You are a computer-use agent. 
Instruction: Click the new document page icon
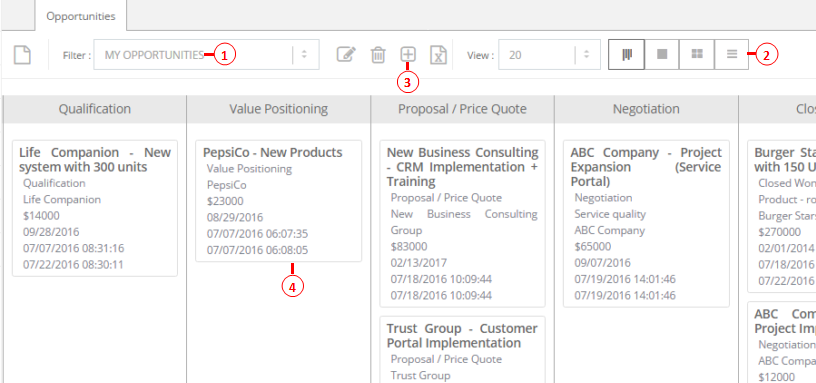[22, 55]
